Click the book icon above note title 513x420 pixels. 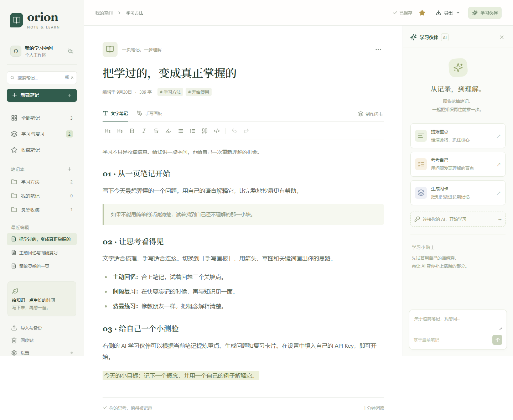pos(110,49)
